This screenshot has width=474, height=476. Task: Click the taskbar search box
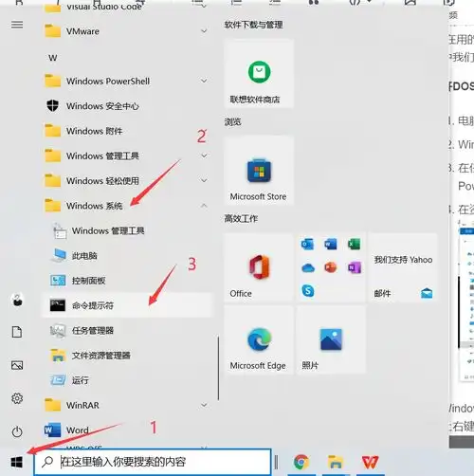pos(153,462)
